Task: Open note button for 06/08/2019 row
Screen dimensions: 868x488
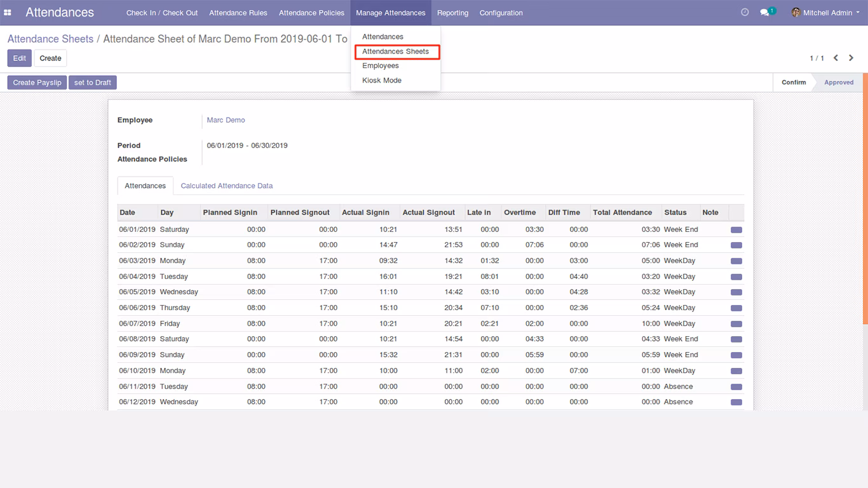Action: coord(736,339)
